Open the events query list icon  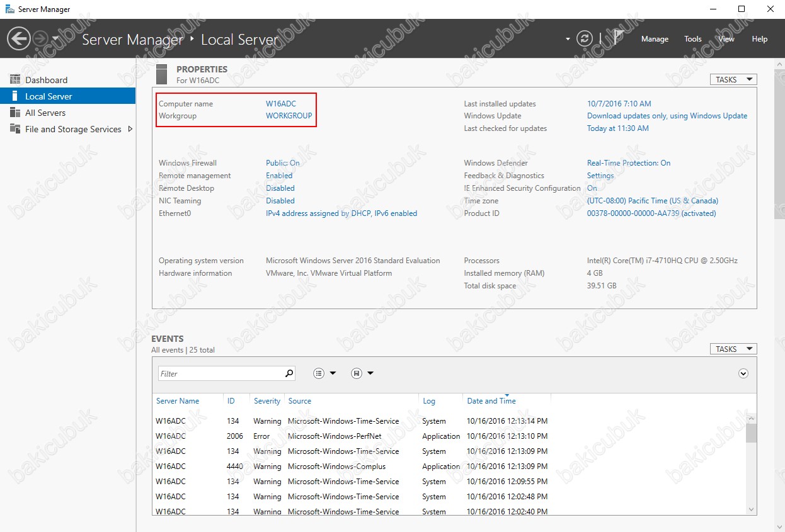pos(319,373)
